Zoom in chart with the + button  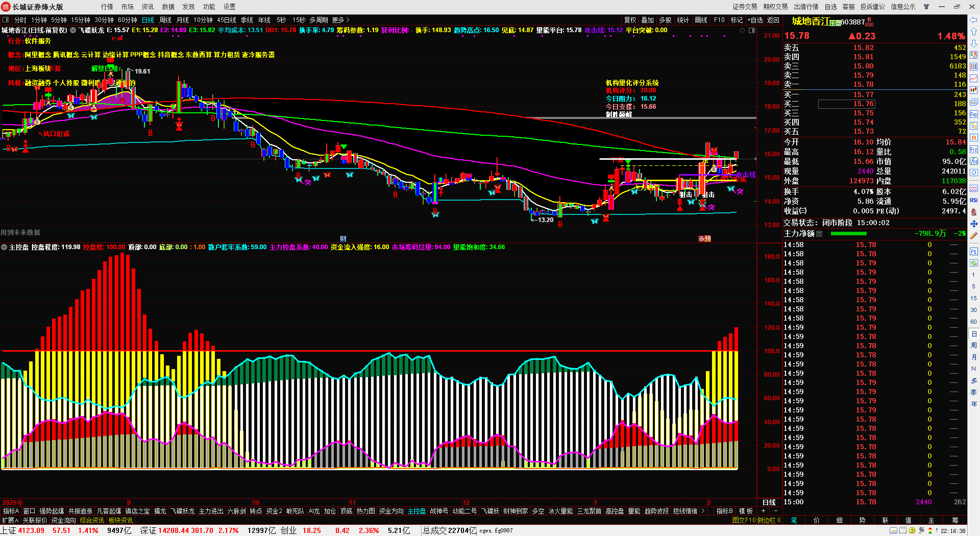(764, 511)
